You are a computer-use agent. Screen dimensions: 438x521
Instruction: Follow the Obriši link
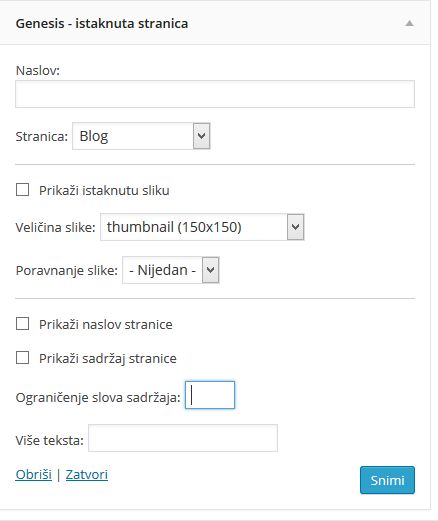pos(34,474)
